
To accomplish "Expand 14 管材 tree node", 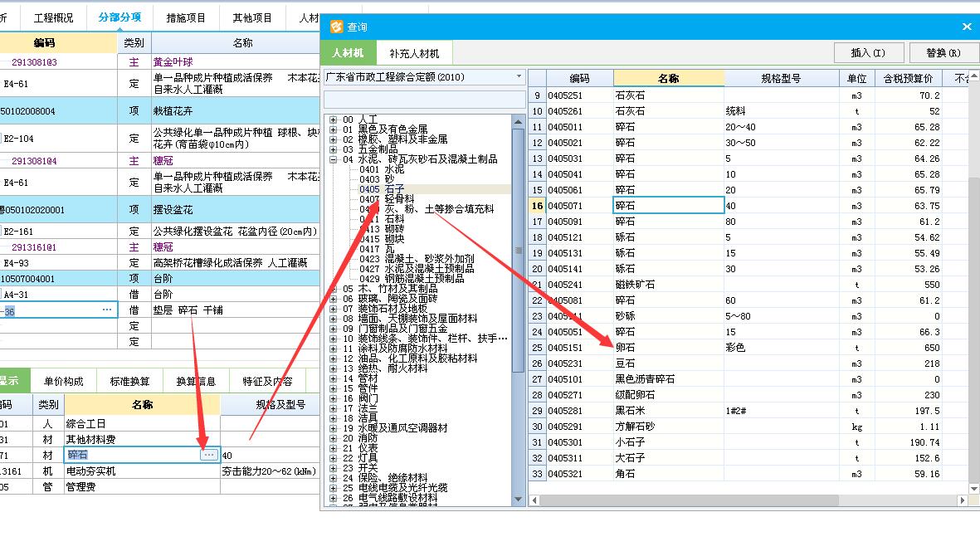I will (333, 378).
